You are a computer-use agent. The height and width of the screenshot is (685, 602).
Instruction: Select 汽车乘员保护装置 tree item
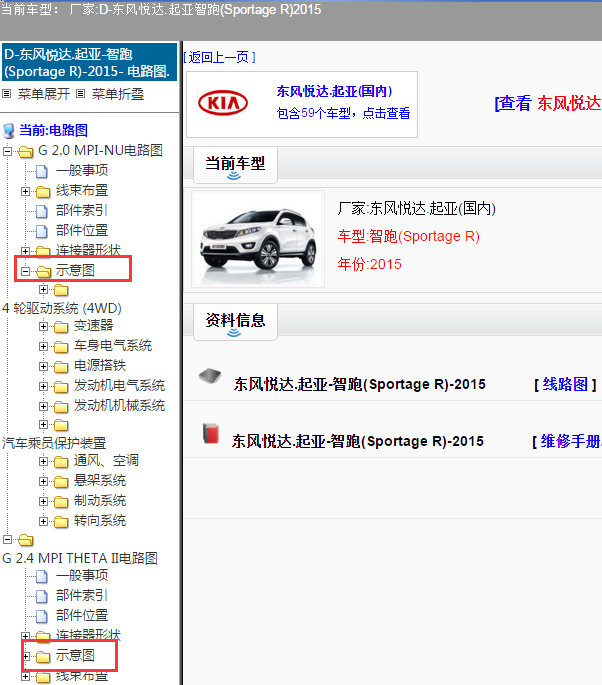(x=54, y=443)
